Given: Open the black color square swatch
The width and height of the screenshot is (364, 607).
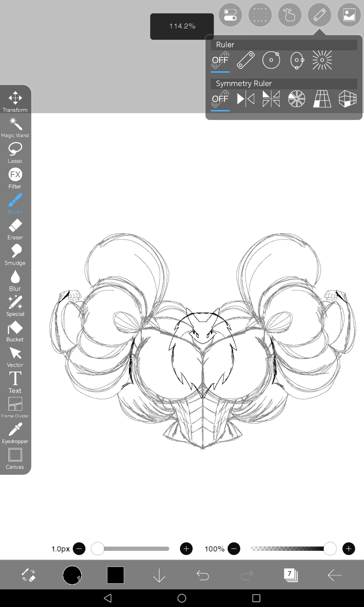Looking at the screenshot, I should (116, 575).
